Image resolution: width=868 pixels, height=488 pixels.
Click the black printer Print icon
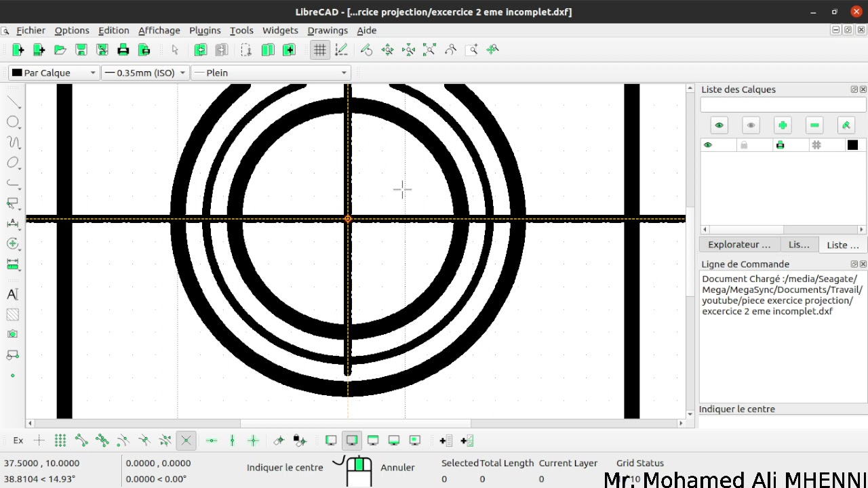click(x=123, y=49)
